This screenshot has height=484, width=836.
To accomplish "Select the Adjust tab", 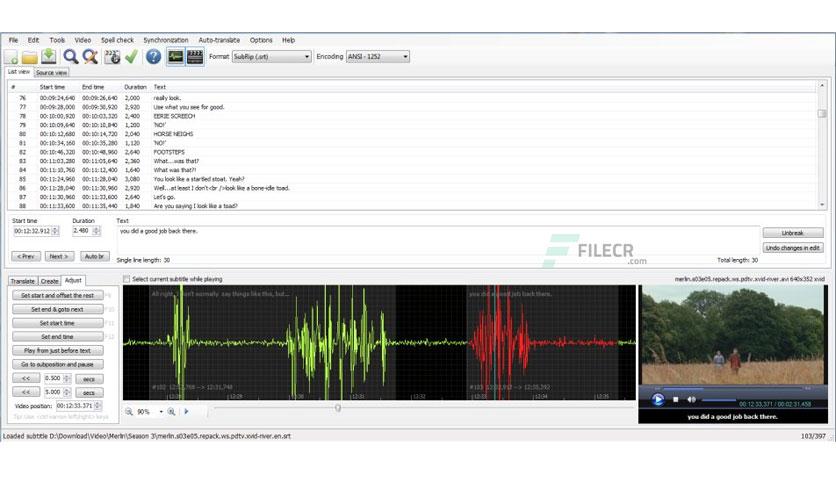I will 73,280.
